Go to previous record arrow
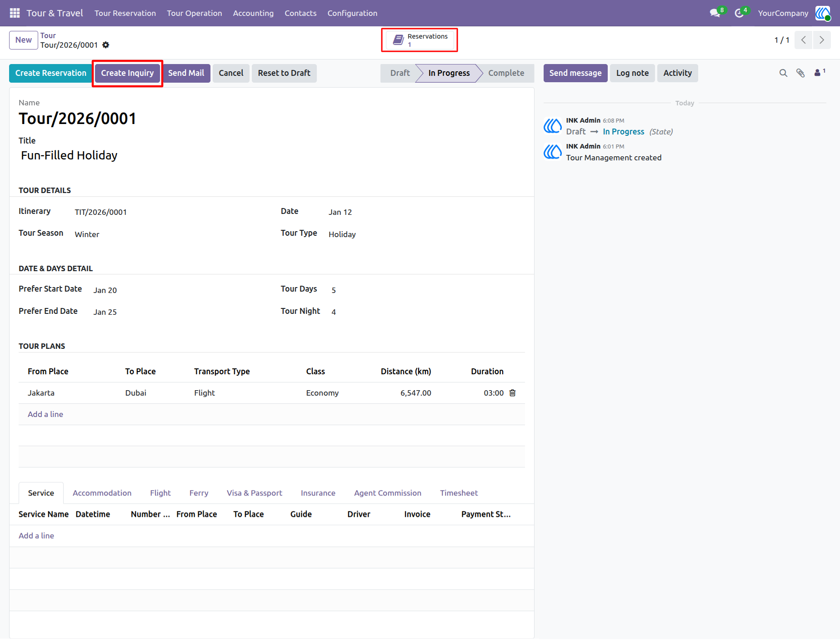The width and height of the screenshot is (840, 640). (x=804, y=40)
